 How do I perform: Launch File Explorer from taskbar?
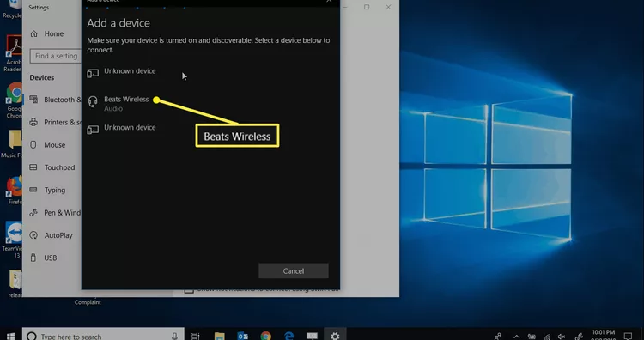[x=220, y=336]
